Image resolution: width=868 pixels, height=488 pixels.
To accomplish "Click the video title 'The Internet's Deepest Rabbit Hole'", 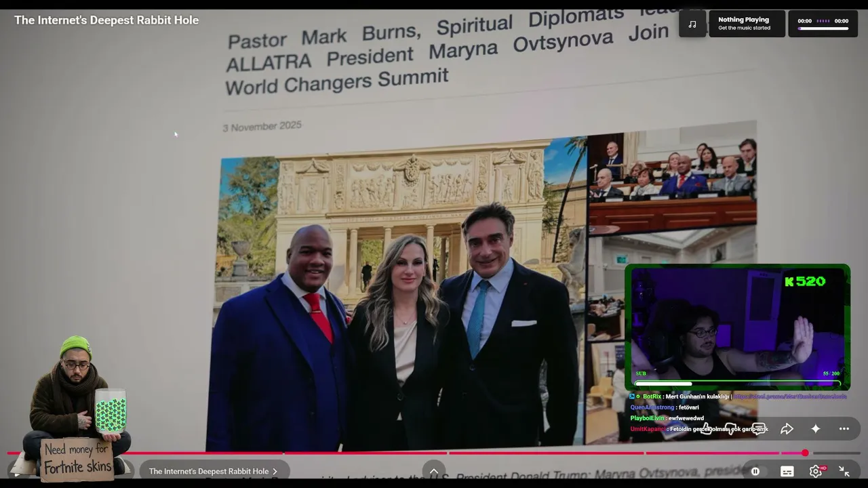I will coord(106,20).
